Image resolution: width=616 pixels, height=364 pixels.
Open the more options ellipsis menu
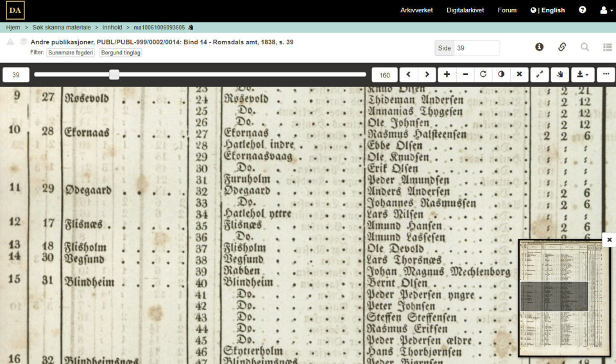pos(606,74)
